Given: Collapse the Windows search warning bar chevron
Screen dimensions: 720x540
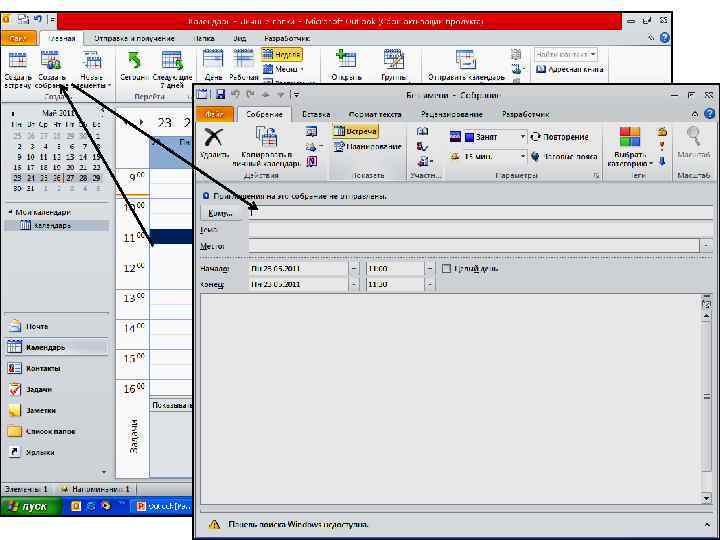Looking at the screenshot, I should point(707,524).
